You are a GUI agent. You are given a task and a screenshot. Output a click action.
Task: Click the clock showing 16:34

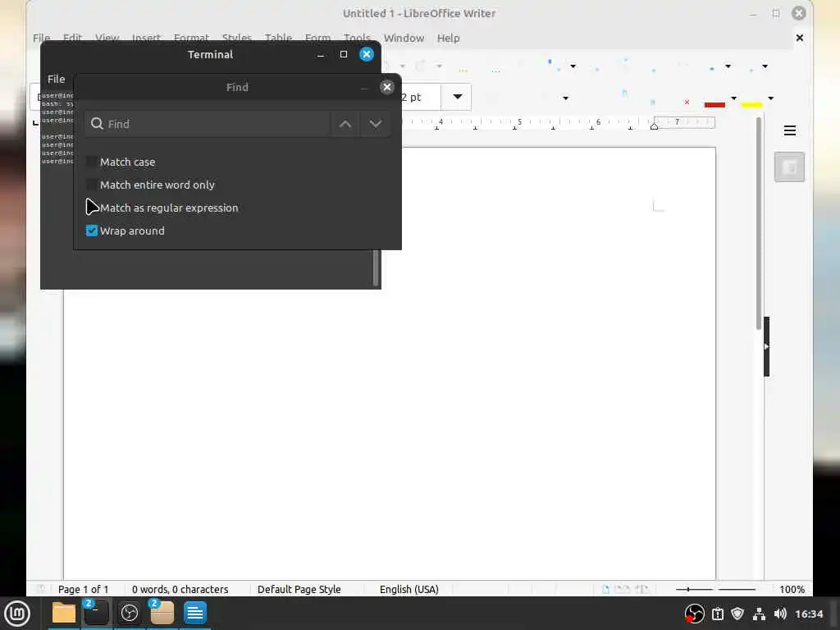click(809, 614)
